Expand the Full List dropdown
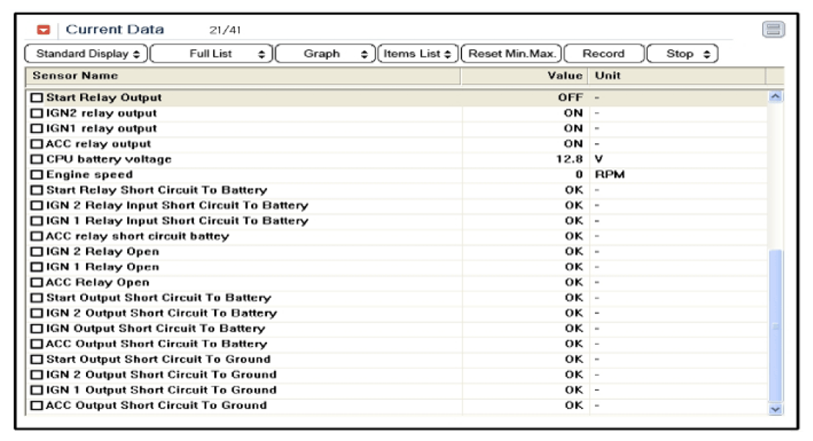The width and height of the screenshot is (813, 441). tap(211, 54)
